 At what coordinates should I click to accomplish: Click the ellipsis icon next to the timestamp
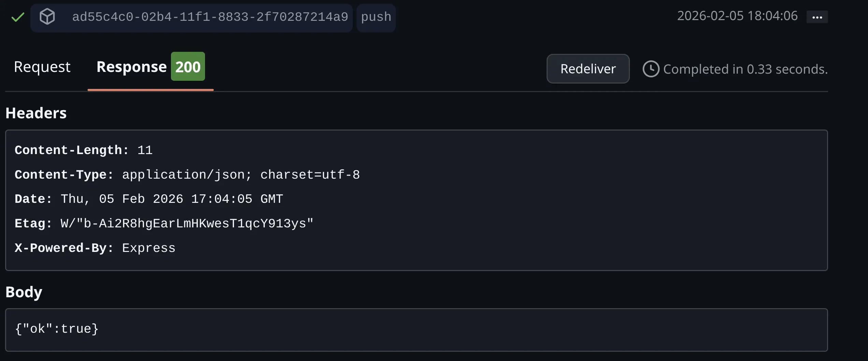[x=818, y=17]
